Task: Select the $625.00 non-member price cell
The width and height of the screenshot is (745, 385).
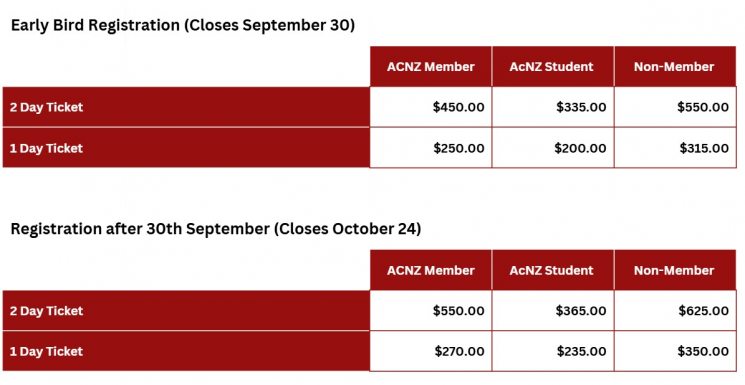Action: pyautogui.click(x=675, y=310)
